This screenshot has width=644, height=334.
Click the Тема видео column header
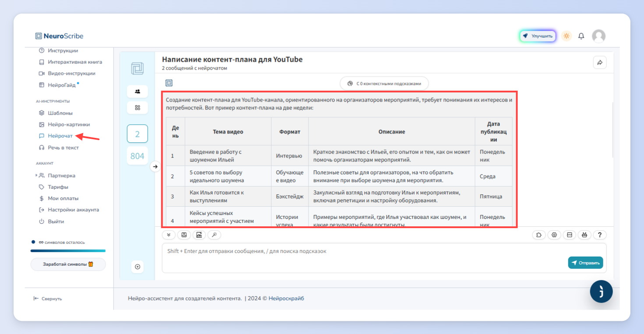(x=228, y=131)
